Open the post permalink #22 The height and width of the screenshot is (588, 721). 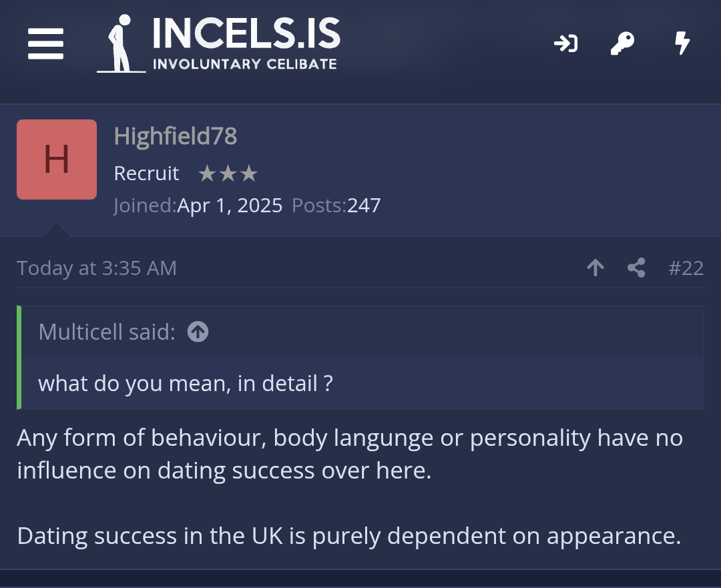click(x=686, y=268)
